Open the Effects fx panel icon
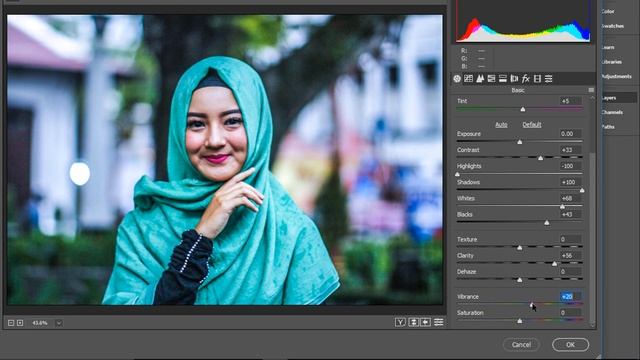Screen dimensions: 640x360 [526, 78]
